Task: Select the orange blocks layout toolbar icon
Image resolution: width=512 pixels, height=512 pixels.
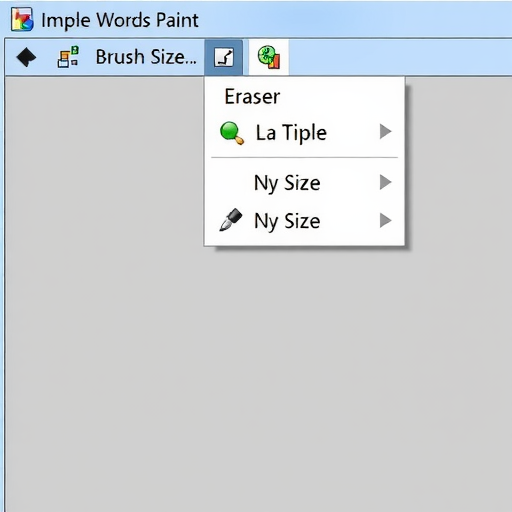Action: coord(68,57)
